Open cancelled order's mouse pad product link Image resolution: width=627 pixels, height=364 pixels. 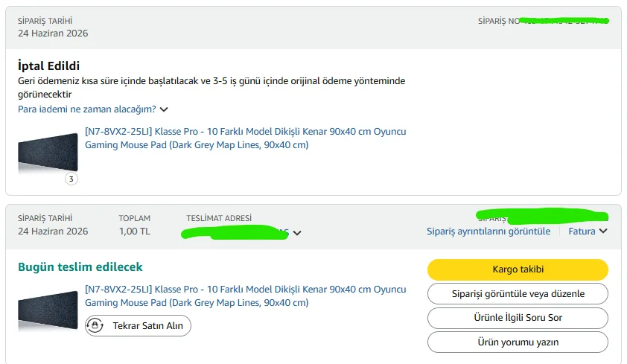click(x=245, y=138)
